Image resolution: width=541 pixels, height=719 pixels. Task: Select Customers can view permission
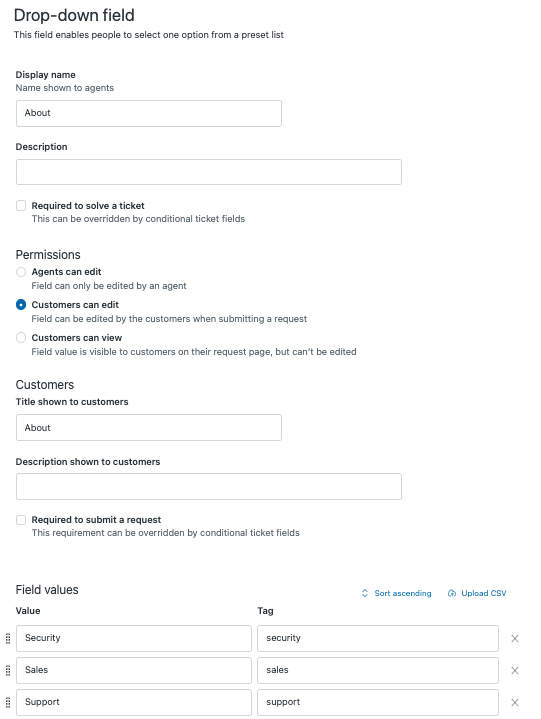(x=21, y=338)
